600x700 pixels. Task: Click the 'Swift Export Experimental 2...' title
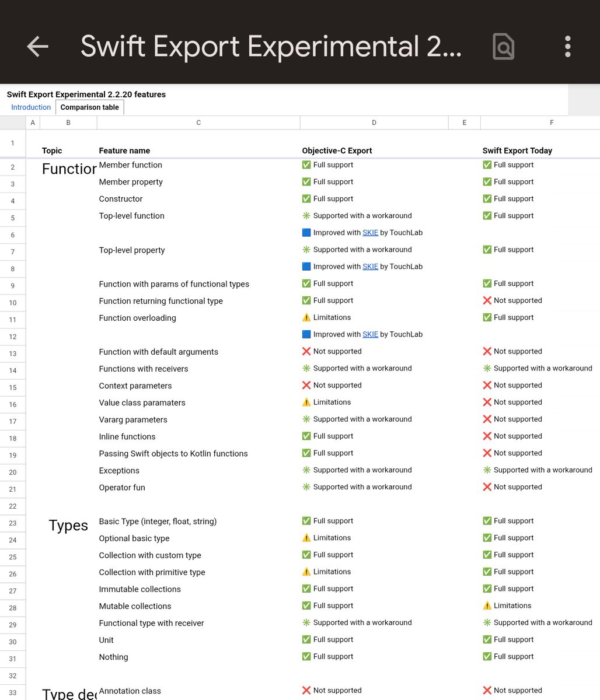pos(271,47)
